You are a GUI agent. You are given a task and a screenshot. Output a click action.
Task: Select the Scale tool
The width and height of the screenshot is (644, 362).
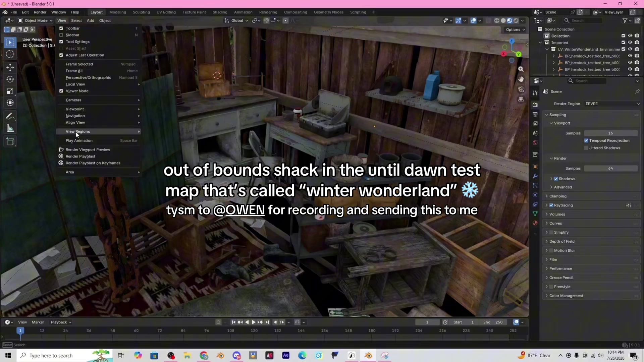coord(10,91)
